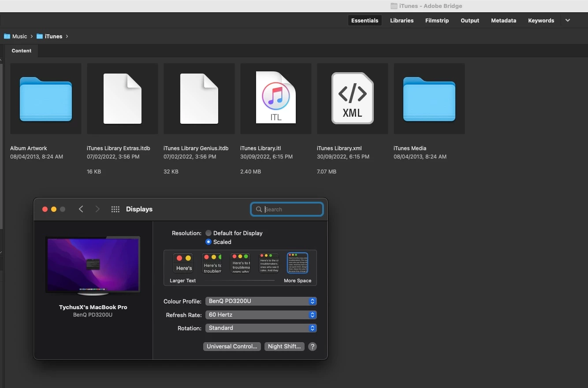The width and height of the screenshot is (588, 388).
Task: Minimize Displays window with yellow button
Action: pyautogui.click(x=54, y=209)
